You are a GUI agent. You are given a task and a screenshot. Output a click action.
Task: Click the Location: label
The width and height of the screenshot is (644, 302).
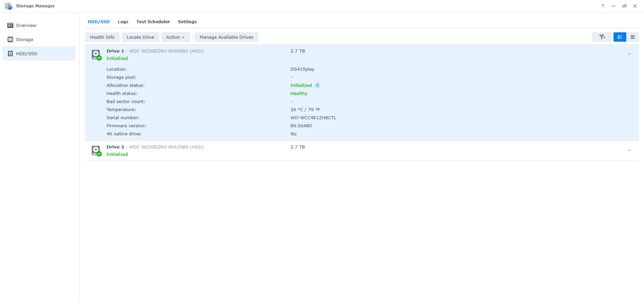[x=116, y=69]
